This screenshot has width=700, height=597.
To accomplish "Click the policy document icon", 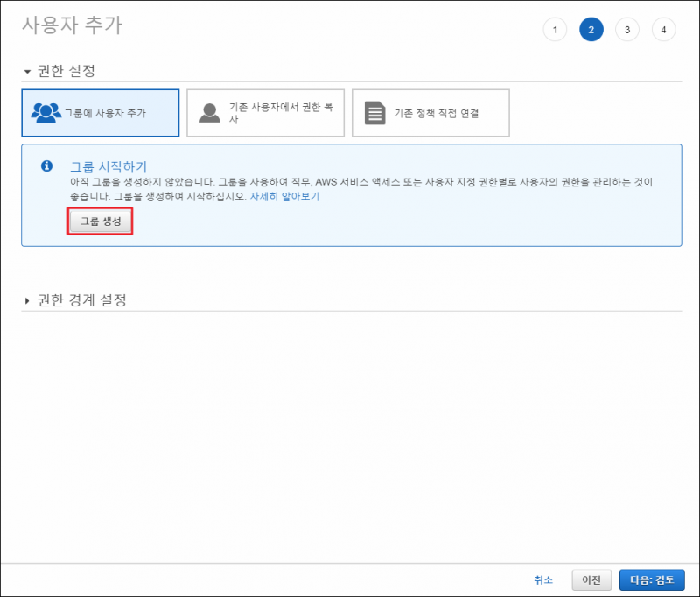I will (375, 113).
